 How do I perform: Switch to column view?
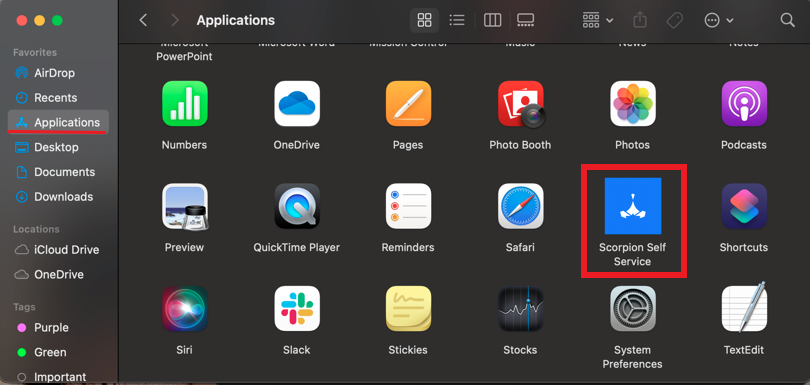492,20
